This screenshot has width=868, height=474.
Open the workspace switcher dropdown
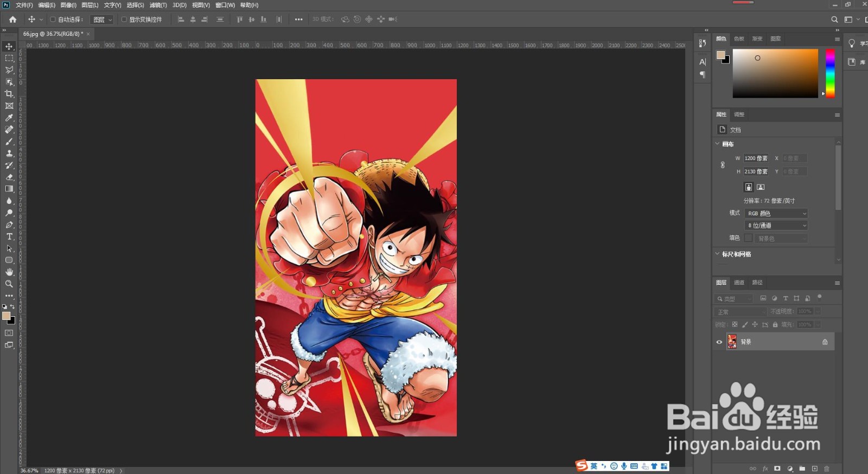[851, 20]
